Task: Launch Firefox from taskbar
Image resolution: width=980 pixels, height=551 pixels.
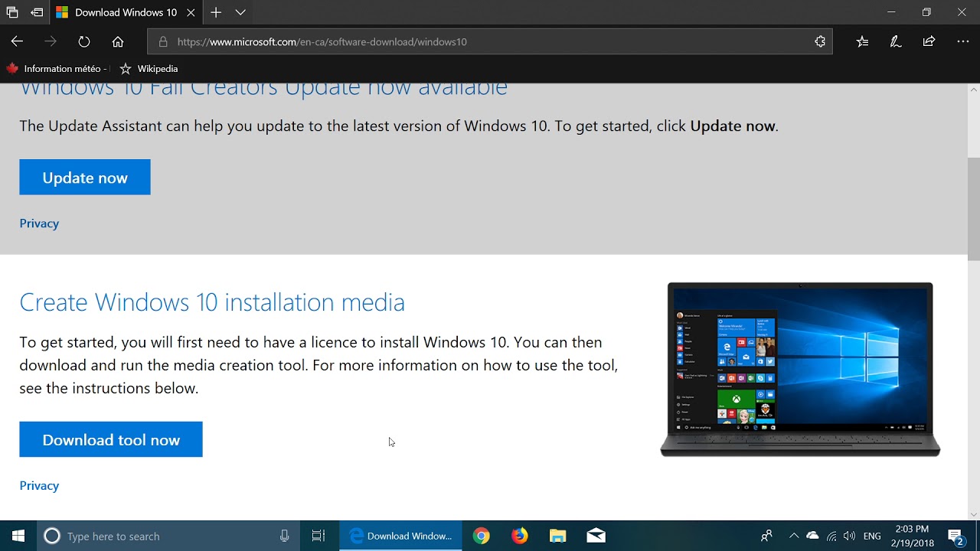Action: pos(519,536)
